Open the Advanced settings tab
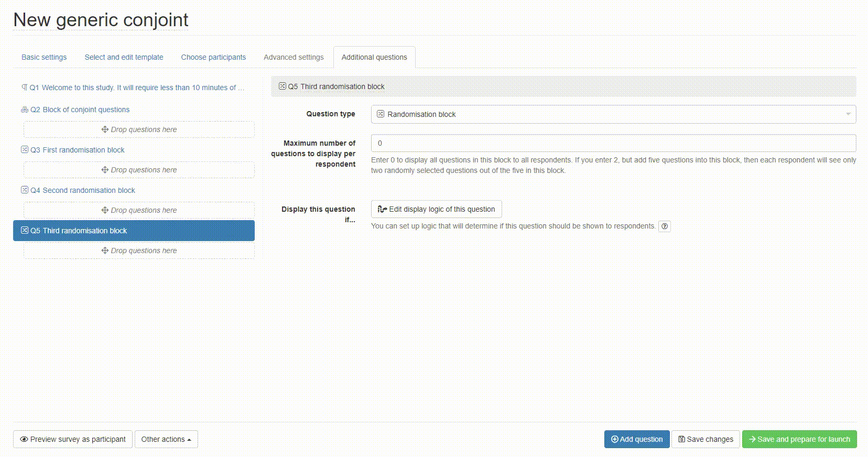Viewport: 868px width, 457px height. point(294,57)
